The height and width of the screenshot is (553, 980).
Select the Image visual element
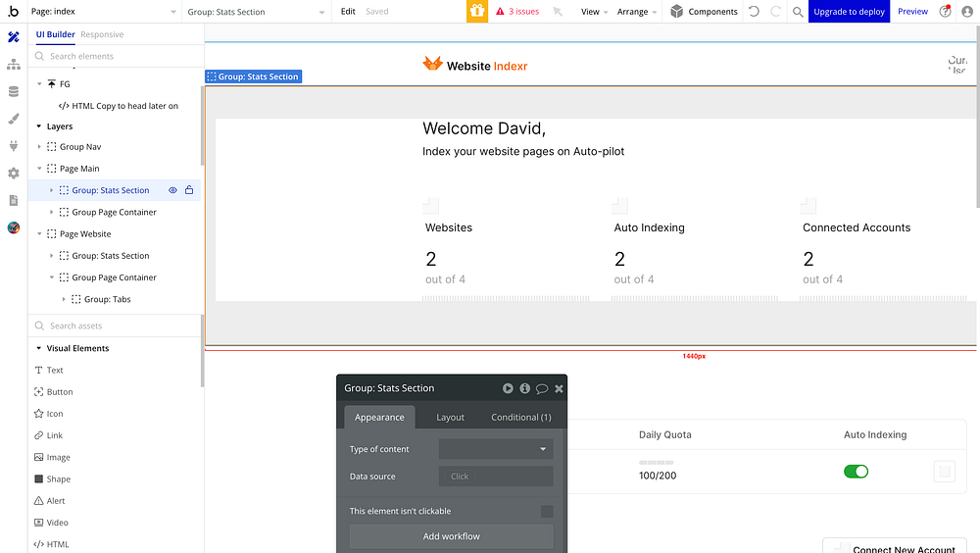pos(52,457)
